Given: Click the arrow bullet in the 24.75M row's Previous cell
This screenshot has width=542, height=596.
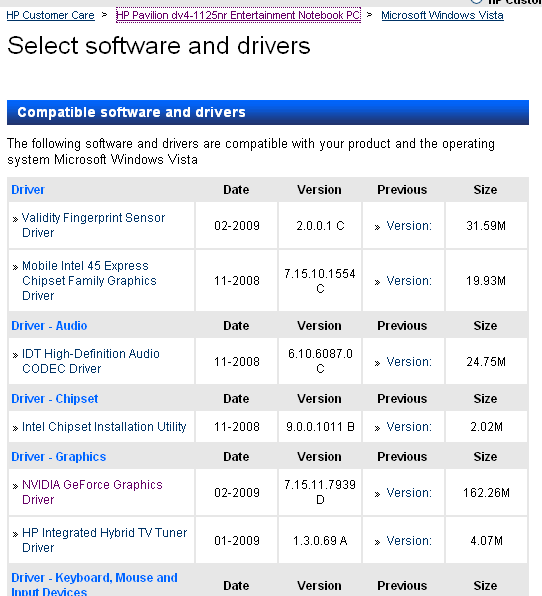Looking at the screenshot, I should pyautogui.click(x=377, y=363).
